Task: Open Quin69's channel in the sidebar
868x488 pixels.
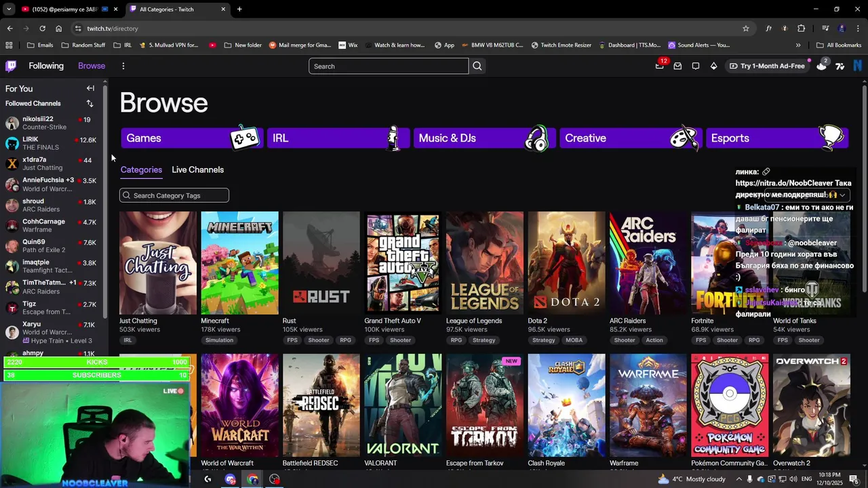Action: tap(53, 246)
